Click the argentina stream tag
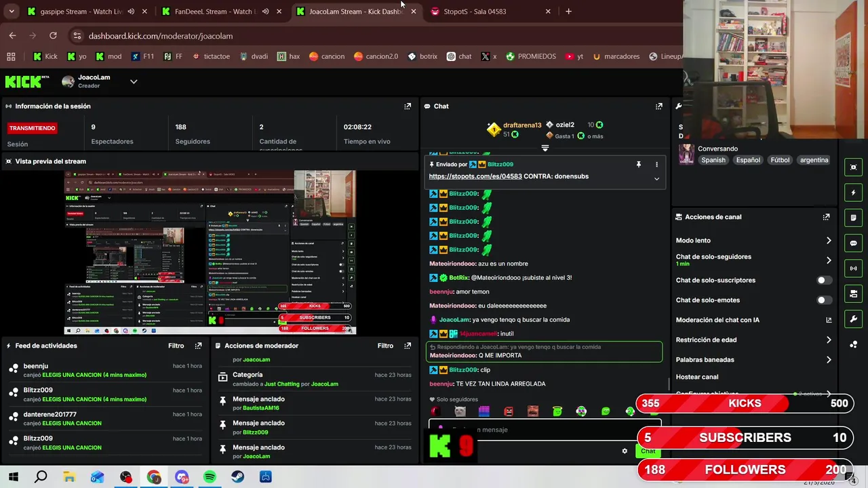 click(814, 160)
